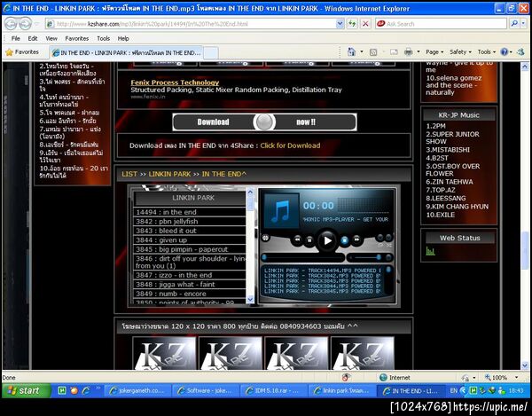Screen dimensions: 532x416
Task: Open the Tools command bar dropdown
Action: [x=487, y=52]
